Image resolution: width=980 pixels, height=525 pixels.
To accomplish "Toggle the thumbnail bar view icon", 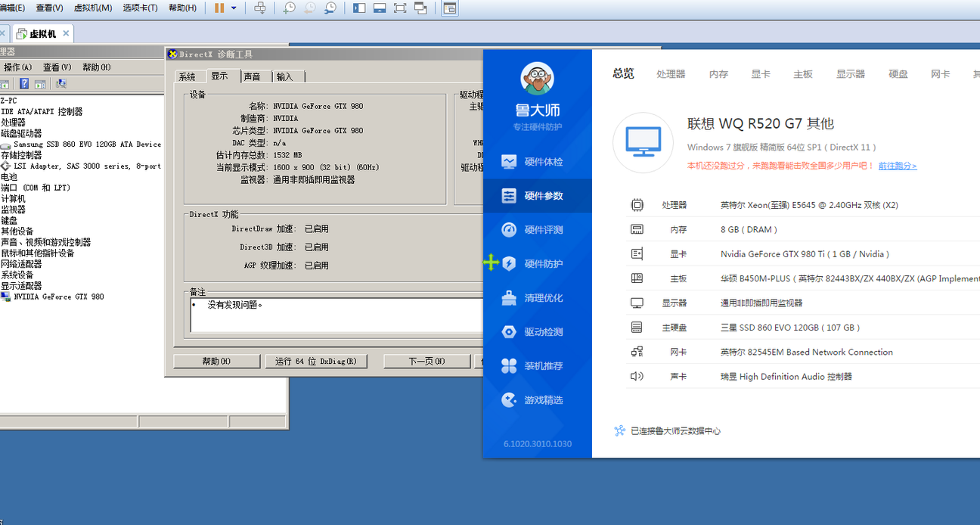I will [x=380, y=8].
